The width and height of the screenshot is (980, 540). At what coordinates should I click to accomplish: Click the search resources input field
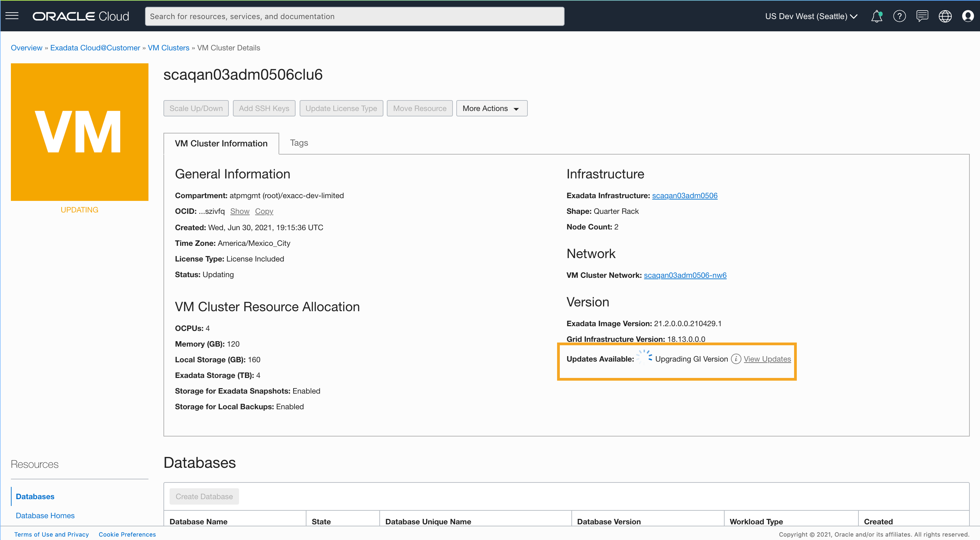pyautogui.click(x=354, y=16)
